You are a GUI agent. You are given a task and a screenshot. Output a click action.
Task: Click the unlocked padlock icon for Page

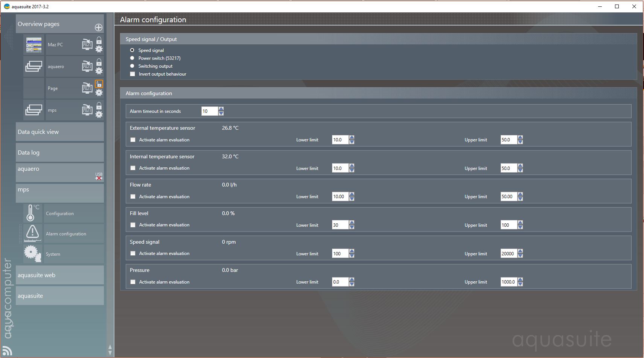point(99,84)
